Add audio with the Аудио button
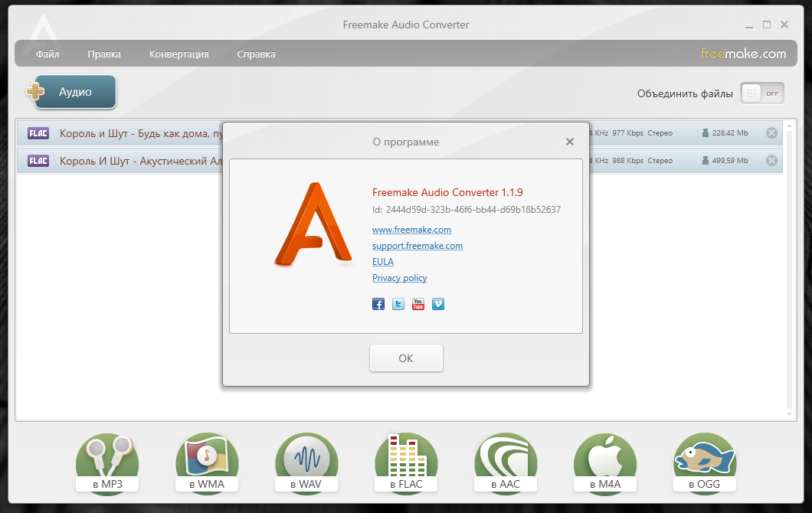The image size is (812, 513). (75, 92)
